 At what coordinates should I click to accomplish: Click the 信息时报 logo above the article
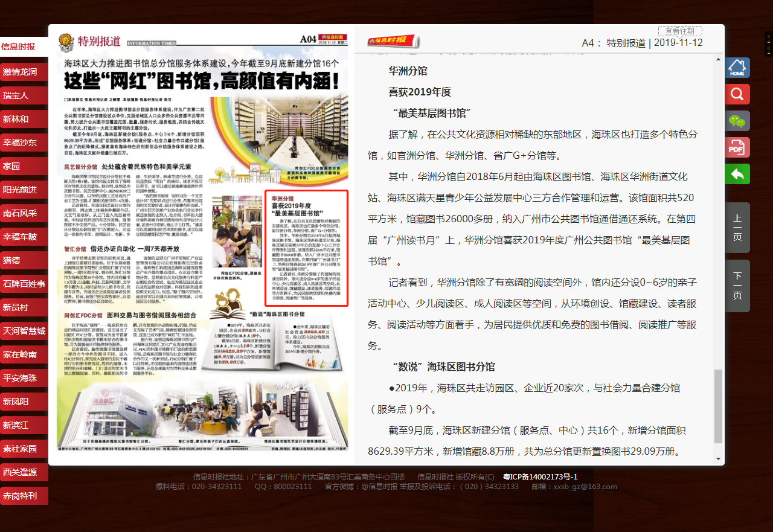(394, 41)
